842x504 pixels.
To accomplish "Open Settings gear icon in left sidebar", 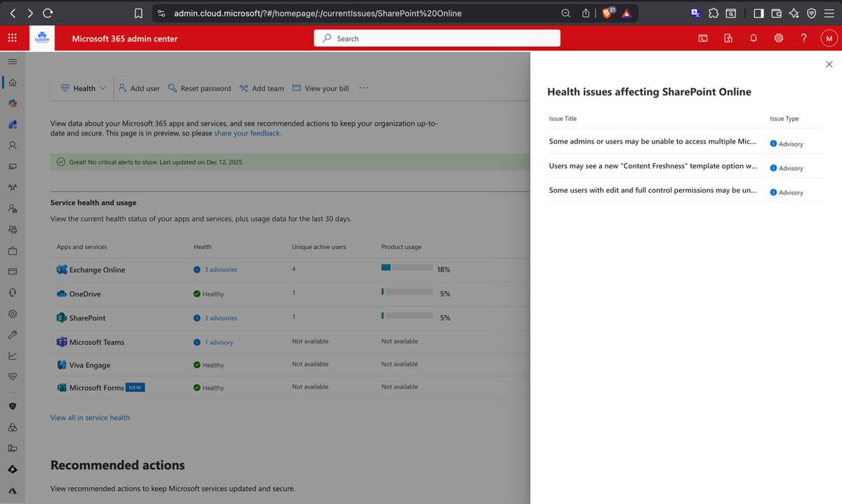I will (x=13, y=313).
